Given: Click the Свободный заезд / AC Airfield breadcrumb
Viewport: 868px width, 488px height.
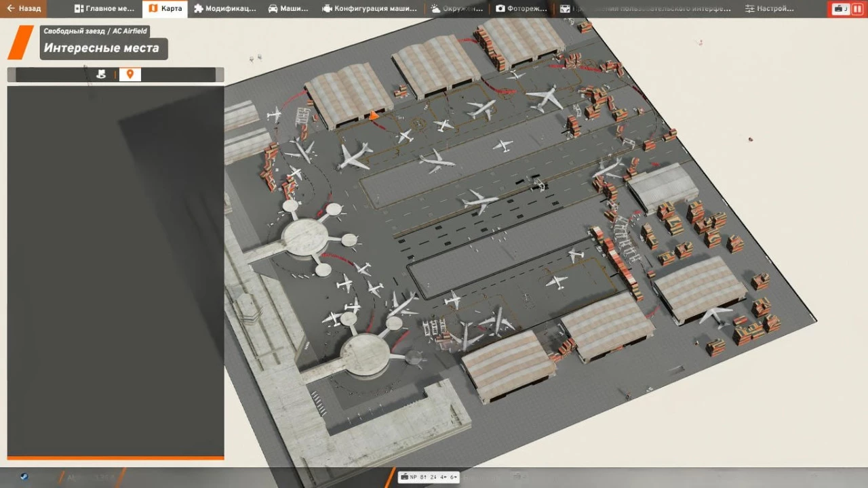Looking at the screenshot, I should pyautogui.click(x=95, y=31).
